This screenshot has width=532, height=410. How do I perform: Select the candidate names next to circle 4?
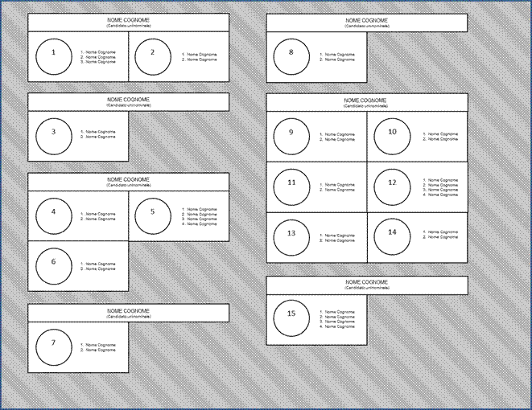coord(98,216)
